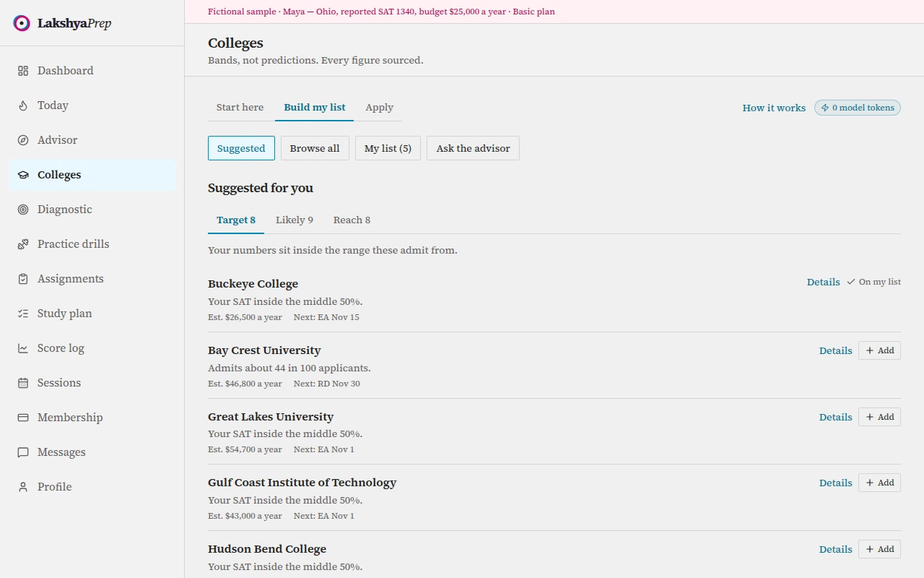Image resolution: width=924 pixels, height=578 pixels.
Task: Click the Today flame icon
Action: [x=23, y=105]
